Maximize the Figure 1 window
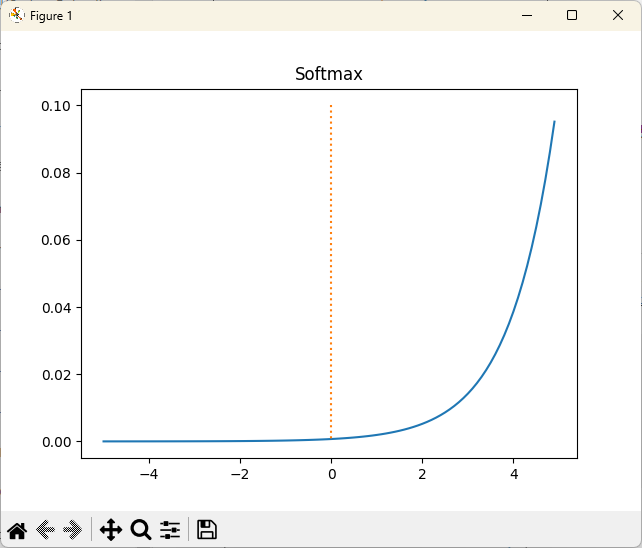Screen dimensions: 642x548 [571, 15]
